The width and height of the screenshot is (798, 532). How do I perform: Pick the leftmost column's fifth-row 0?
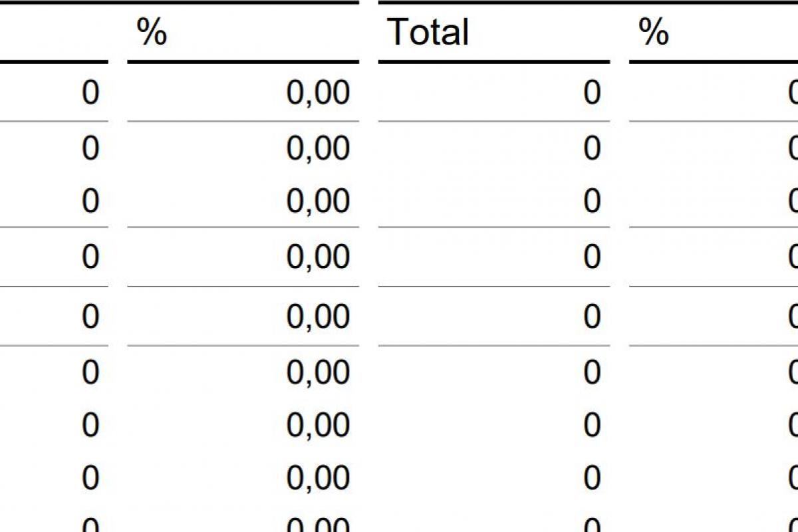click(x=90, y=316)
